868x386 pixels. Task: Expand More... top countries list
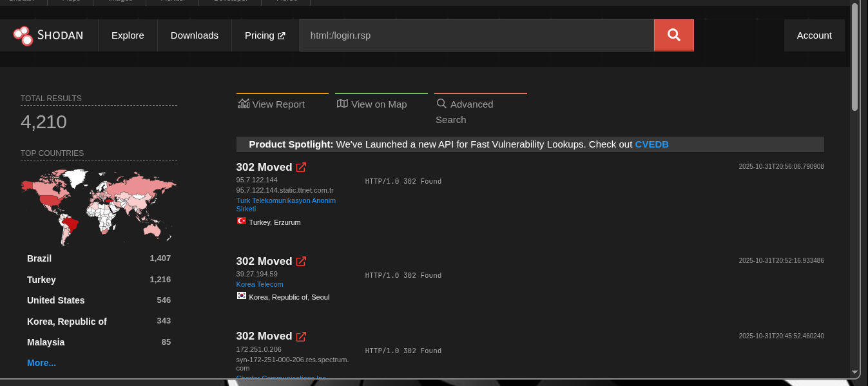pos(41,363)
